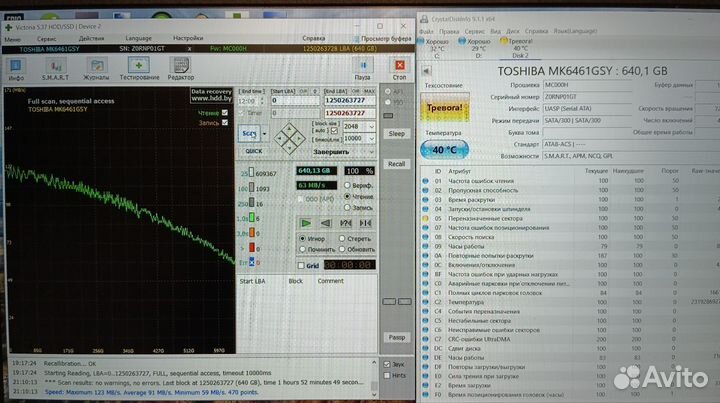This screenshot has width=720, height=403.
Task: Open the S.M.A.R.T tab icon in Victoria
Action: pyautogui.click(x=56, y=66)
